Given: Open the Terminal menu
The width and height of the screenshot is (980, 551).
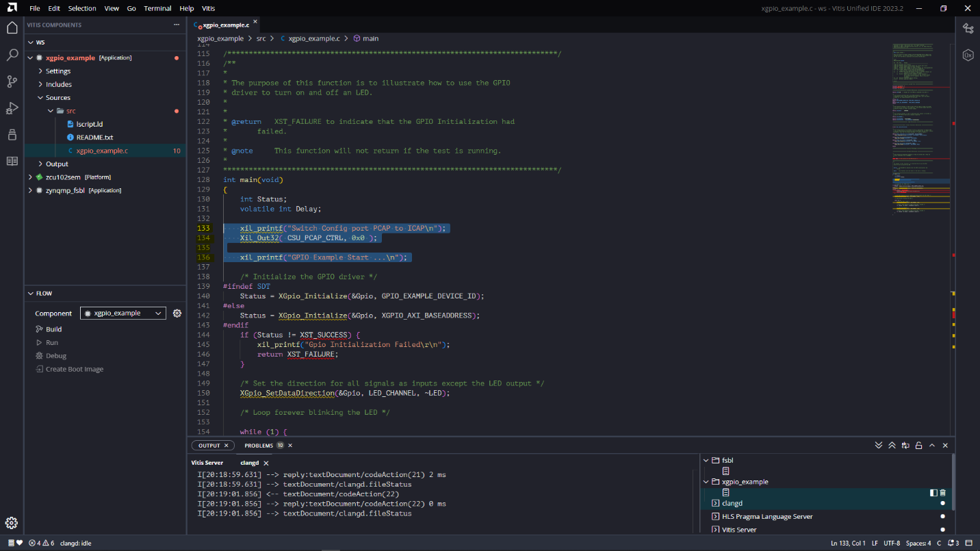Looking at the screenshot, I should 157,8.
